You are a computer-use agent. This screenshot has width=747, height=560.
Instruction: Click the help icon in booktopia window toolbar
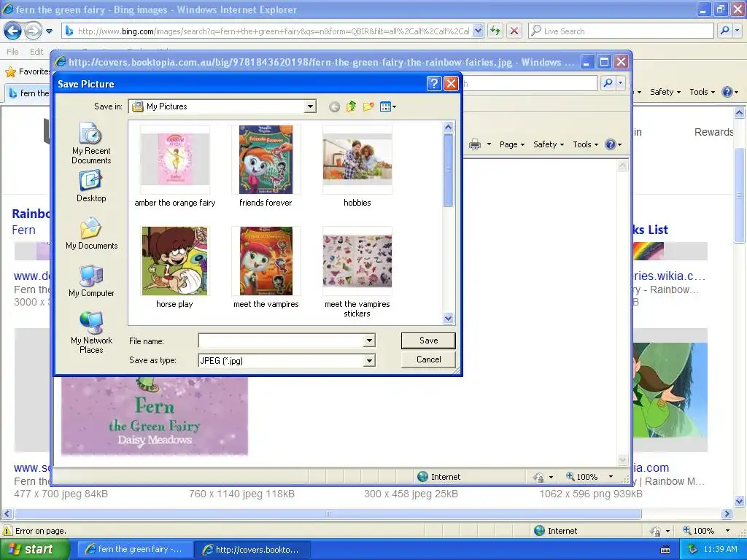click(x=611, y=144)
